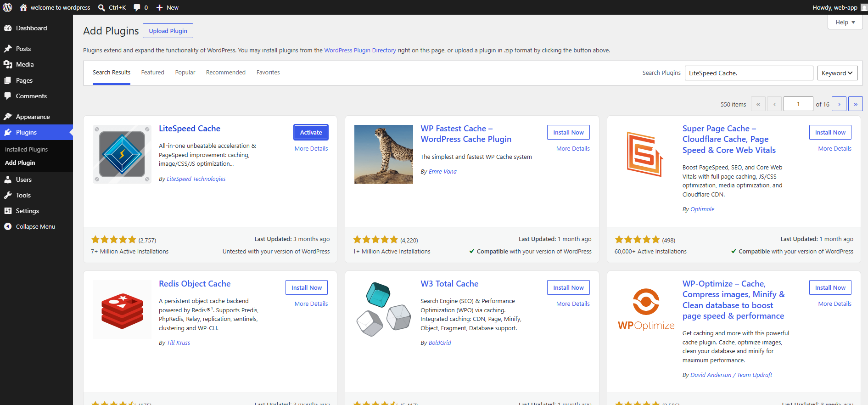Click the LiteSpeed Cache title link
This screenshot has height=405, width=868.
click(x=190, y=129)
